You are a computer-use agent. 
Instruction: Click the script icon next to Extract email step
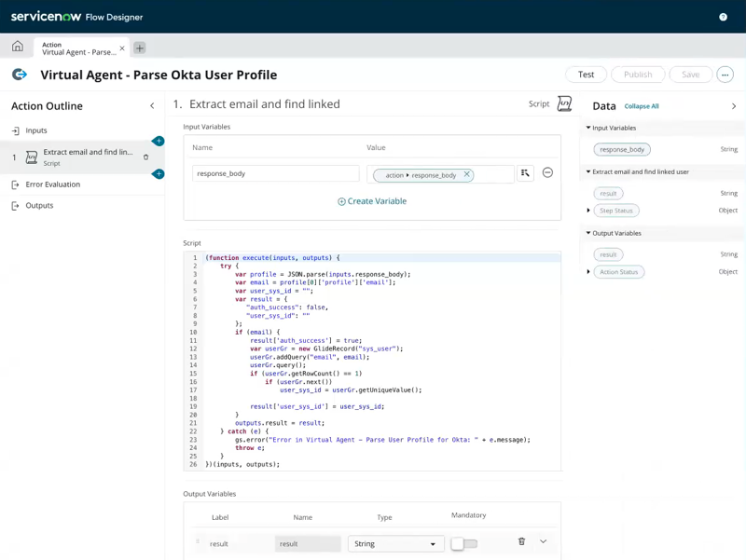pos(32,157)
